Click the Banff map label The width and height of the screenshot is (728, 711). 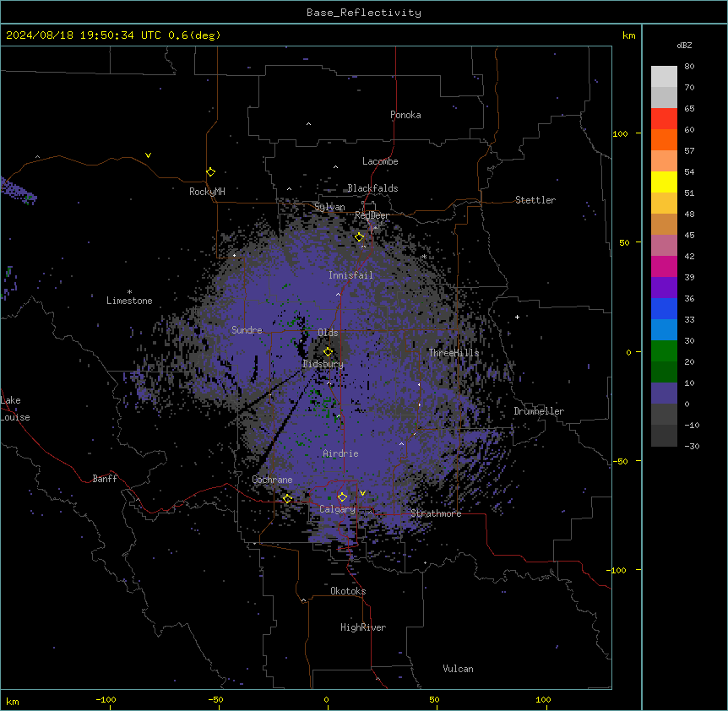(x=105, y=479)
